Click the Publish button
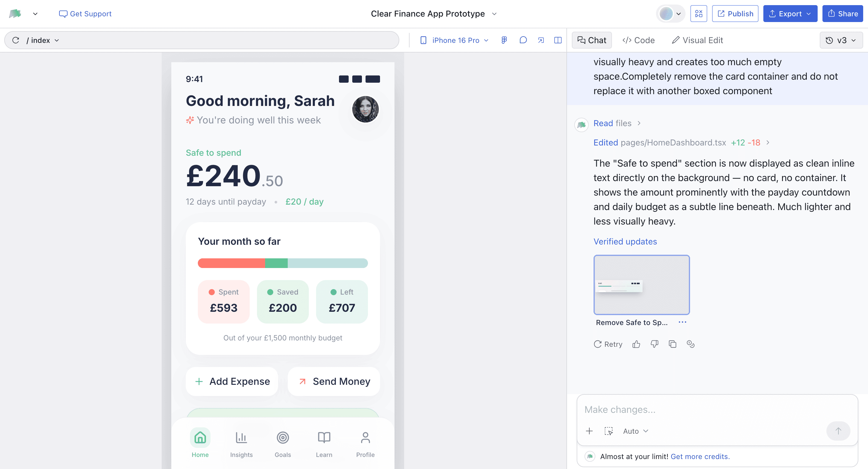This screenshot has height=469, width=868. pyautogui.click(x=735, y=14)
